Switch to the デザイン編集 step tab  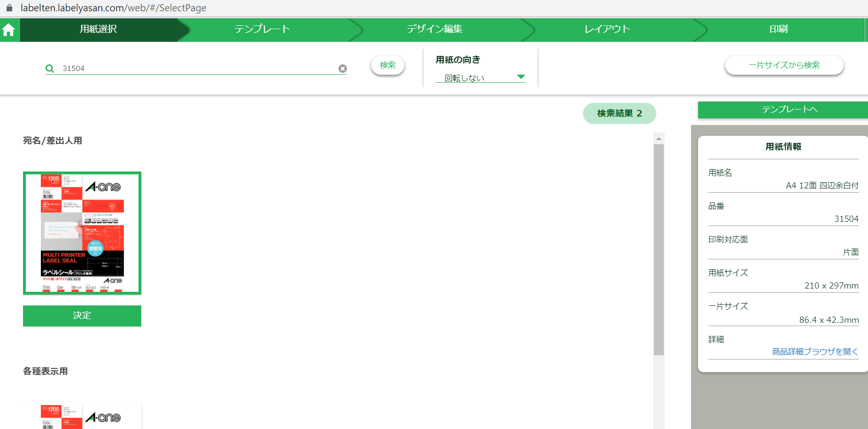[434, 29]
